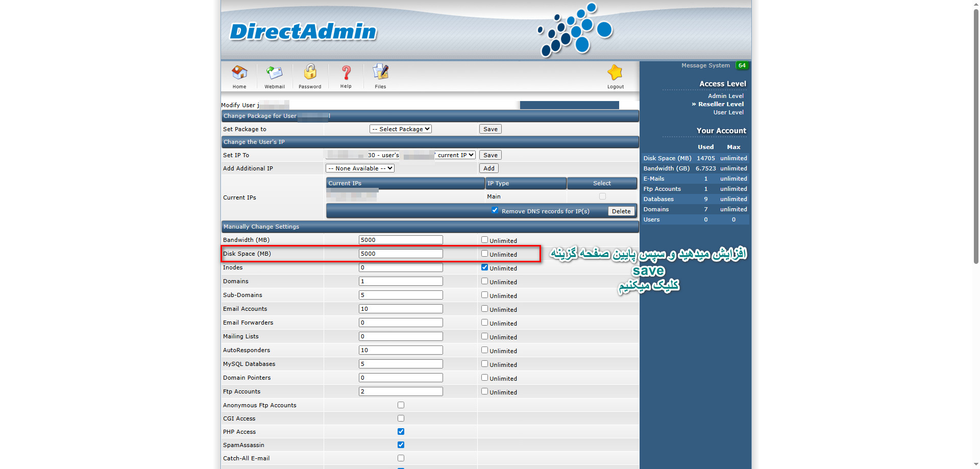Viewport: 980px width, 469px height.
Task: Click the Password lock icon
Action: pos(310,72)
